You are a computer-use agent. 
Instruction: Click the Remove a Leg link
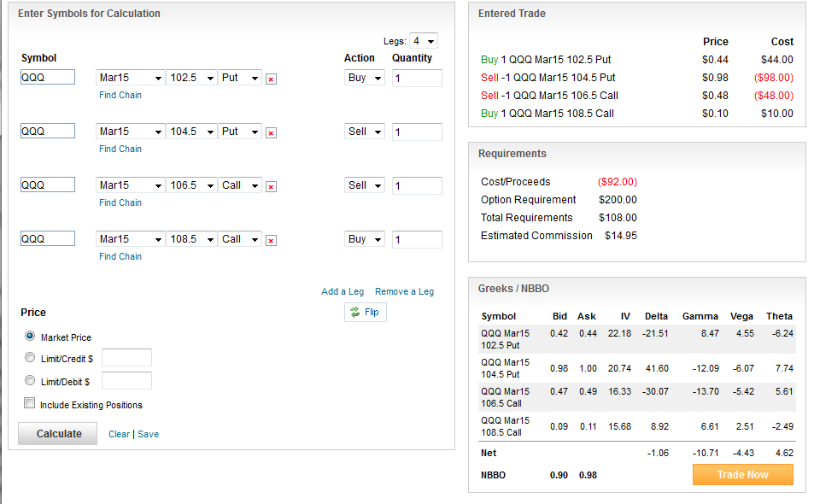coord(404,292)
